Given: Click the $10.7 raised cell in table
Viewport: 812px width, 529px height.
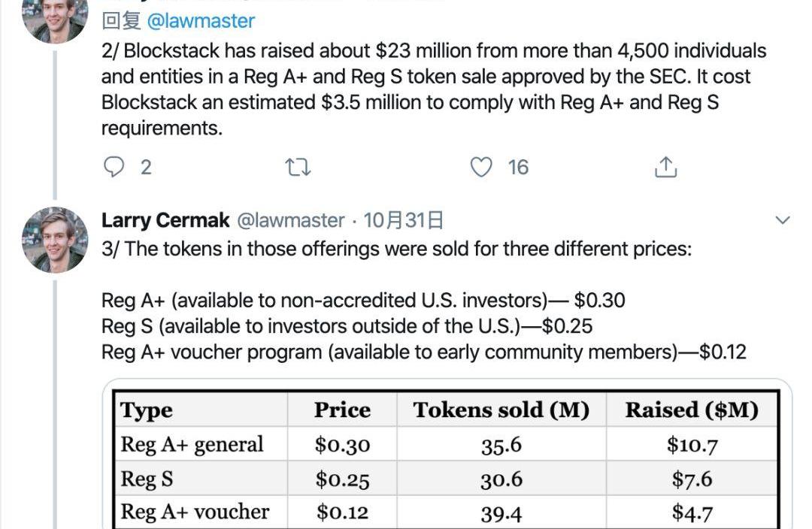Looking at the screenshot, I should [x=692, y=444].
